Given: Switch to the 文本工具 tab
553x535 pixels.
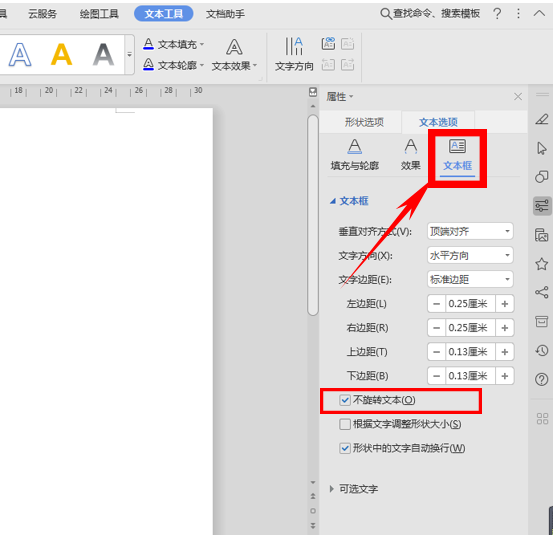Looking at the screenshot, I should (164, 14).
